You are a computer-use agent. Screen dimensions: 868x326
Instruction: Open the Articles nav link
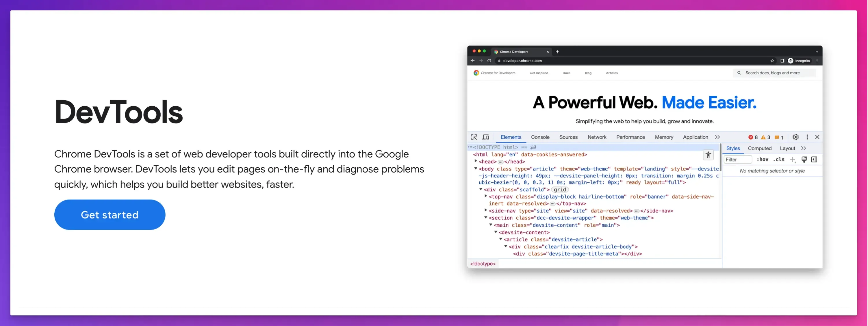pyautogui.click(x=612, y=73)
